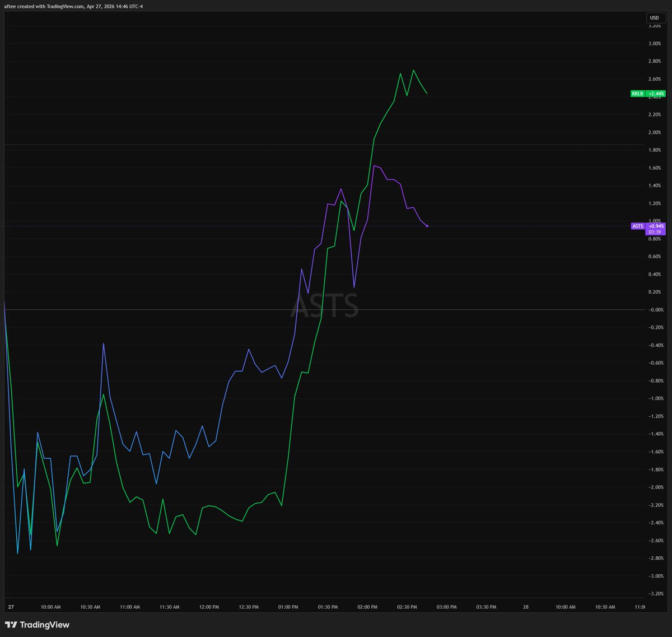Click the 03:30 PM time axis label
Screen dimensions: 672x637
pyautogui.click(x=486, y=607)
